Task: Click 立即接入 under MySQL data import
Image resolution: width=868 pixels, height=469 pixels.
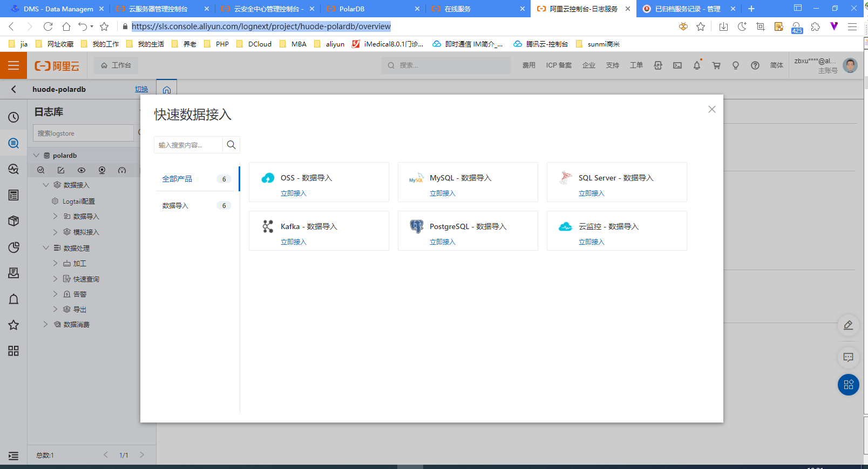Action: click(x=443, y=193)
